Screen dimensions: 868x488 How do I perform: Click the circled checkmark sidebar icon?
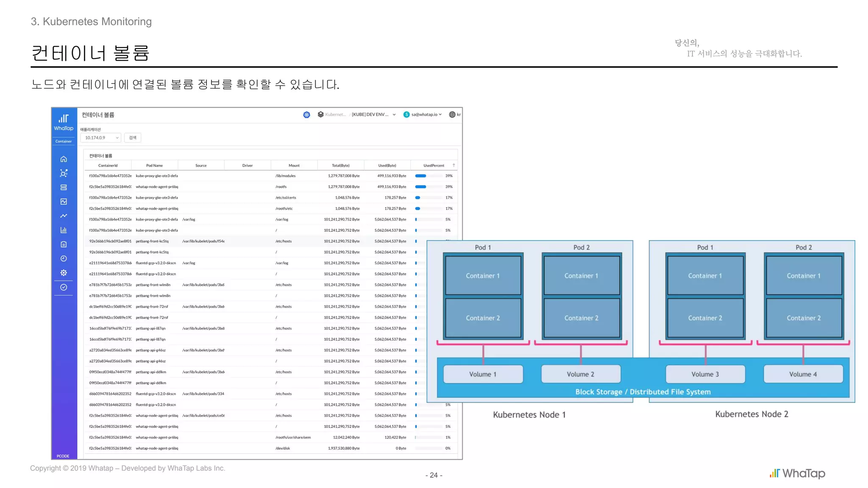click(64, 287)
